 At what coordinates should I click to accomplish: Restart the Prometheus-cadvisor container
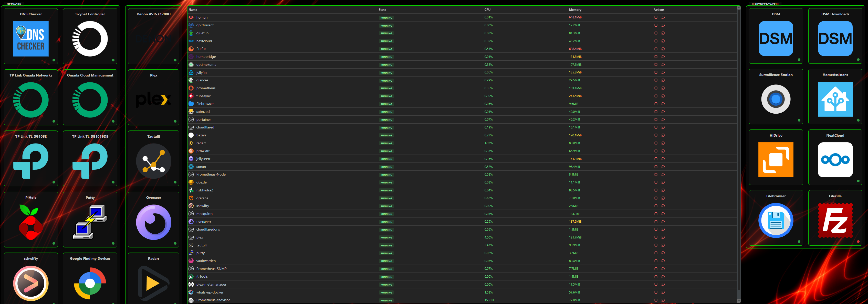663,300
